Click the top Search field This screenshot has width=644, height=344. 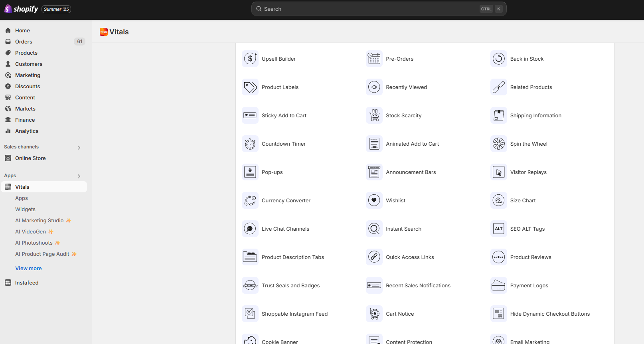(379, 9)
